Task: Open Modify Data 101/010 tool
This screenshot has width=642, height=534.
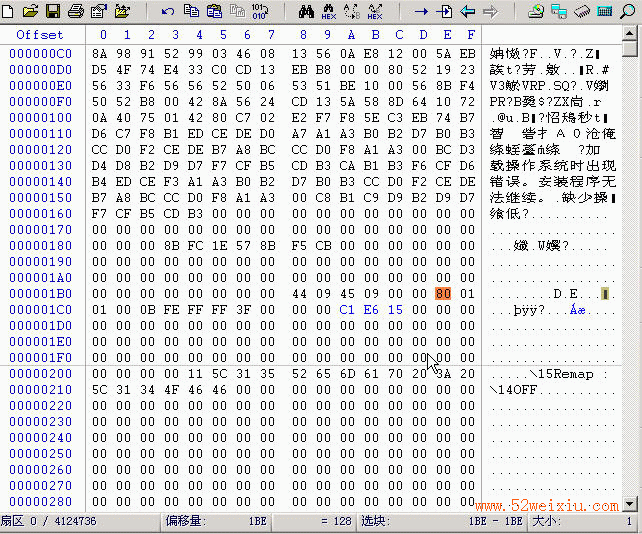Action: coord(260,11)
